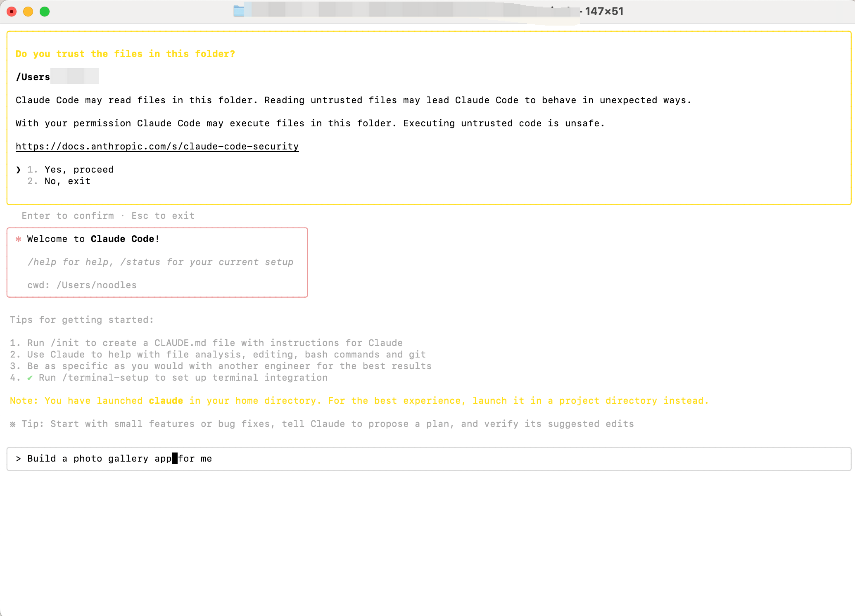Click the green checkmark beside terminal-setup tip
Screen dimensions: 855x616
pyautogui.click(x=30, y=378)
